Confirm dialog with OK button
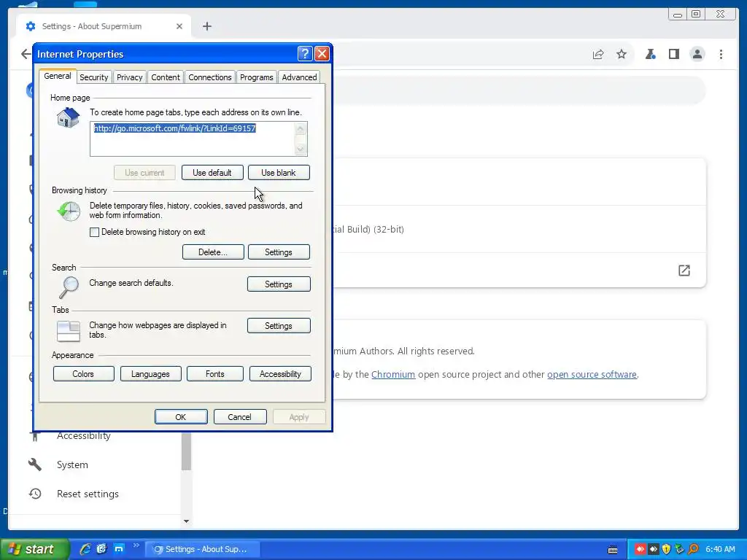The height and width of the screenshot is (560, 747). [x=181, y=416]
